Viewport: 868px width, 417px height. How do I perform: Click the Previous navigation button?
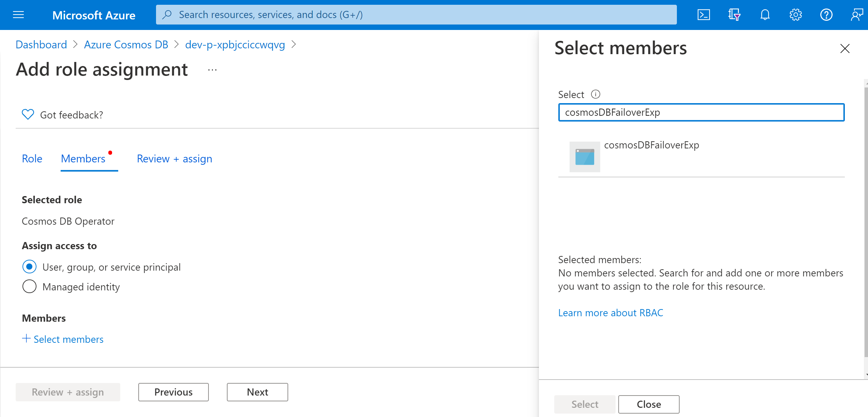point(174,392)
